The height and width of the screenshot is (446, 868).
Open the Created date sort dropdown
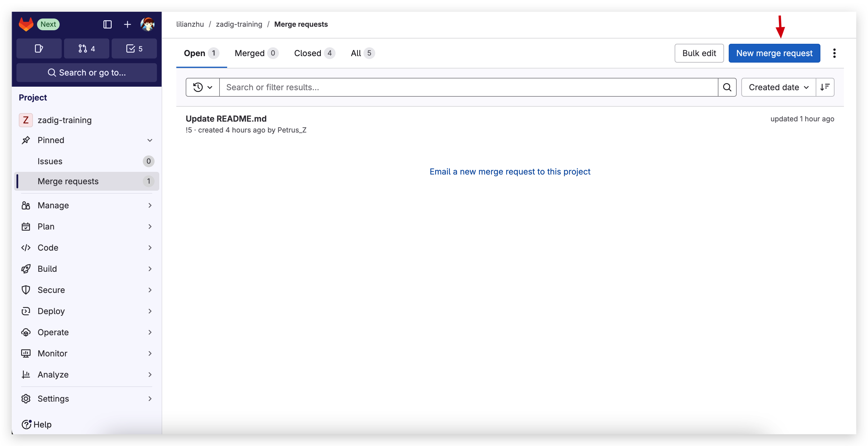pyautogui.click(x=779, y=88)
